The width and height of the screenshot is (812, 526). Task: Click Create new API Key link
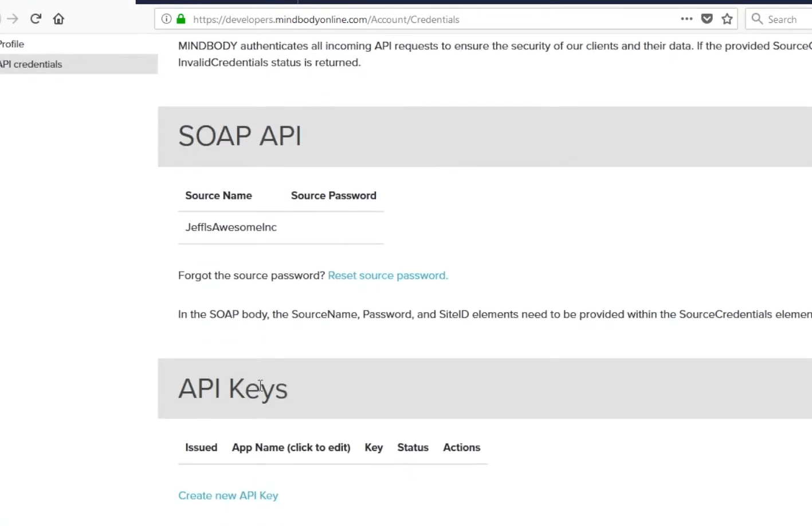click(x=228, y=496)
